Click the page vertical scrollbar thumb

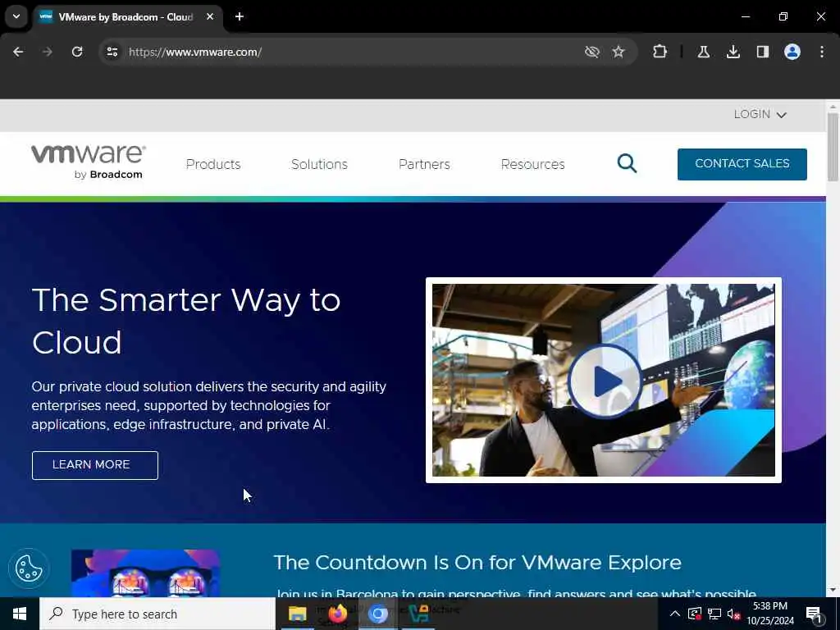point(833,147)
